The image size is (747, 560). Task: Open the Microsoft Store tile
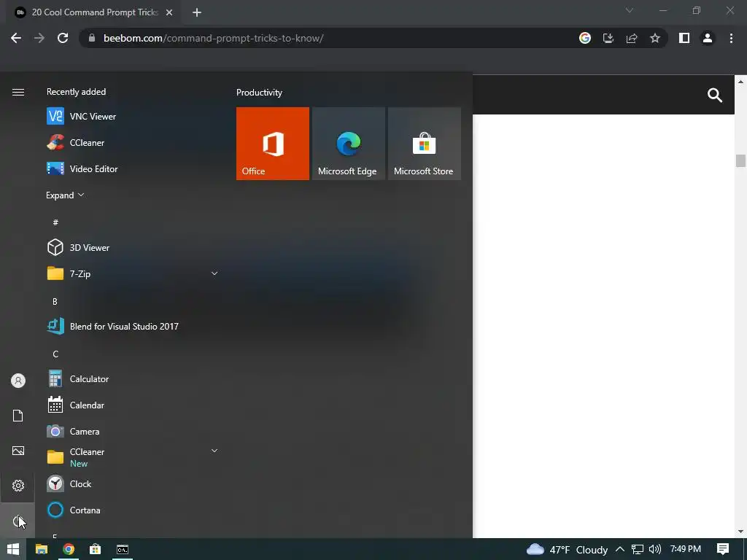coord(424,144)
